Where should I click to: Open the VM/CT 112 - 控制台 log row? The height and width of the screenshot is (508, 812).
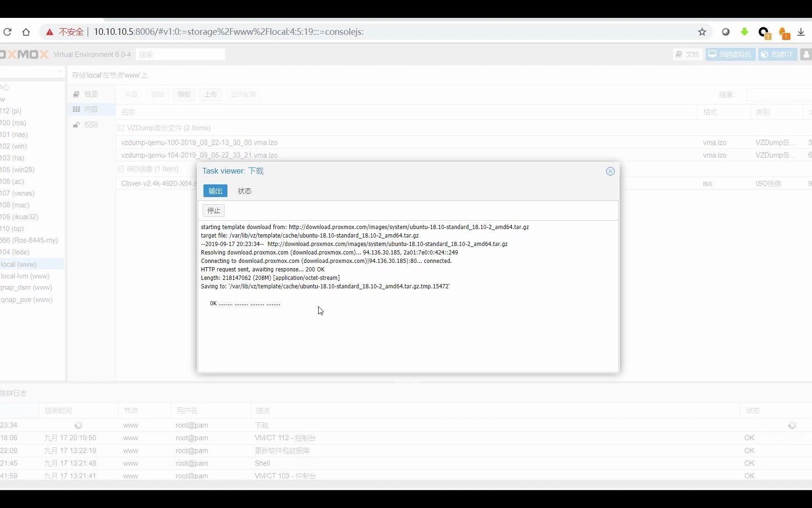point(406,438)
